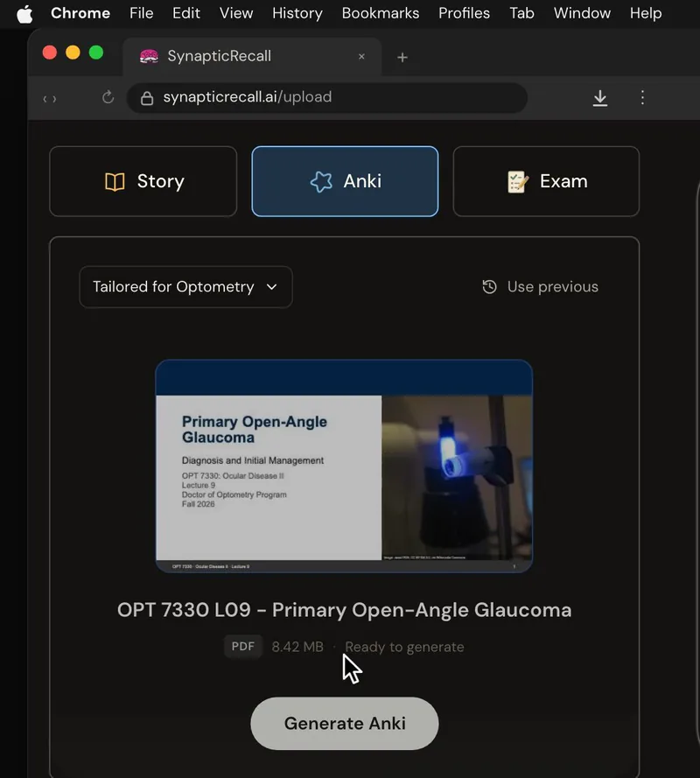Select the SynapticRecall browser tab
Screen dimensions: 700x778
pyautogui.click(x=252, y=57)
